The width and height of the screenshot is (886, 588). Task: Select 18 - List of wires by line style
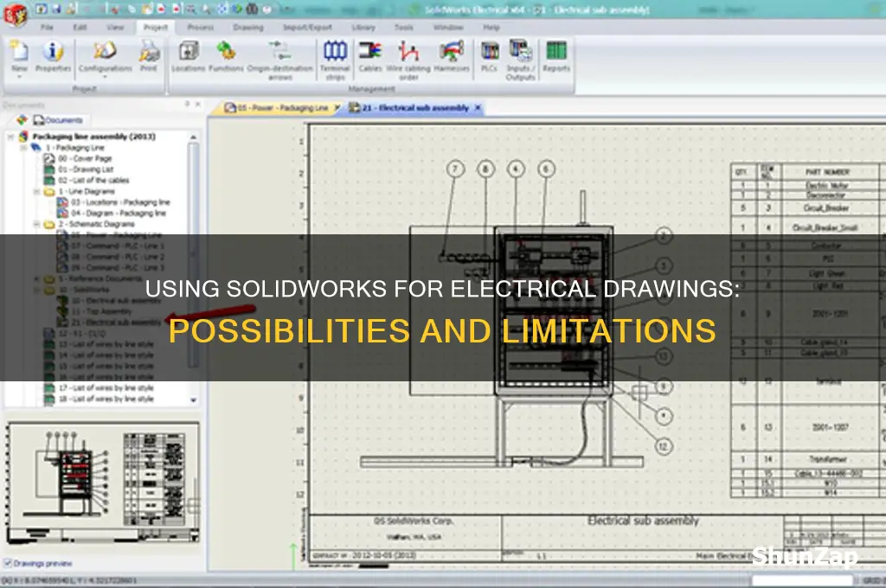pos(106,399)
